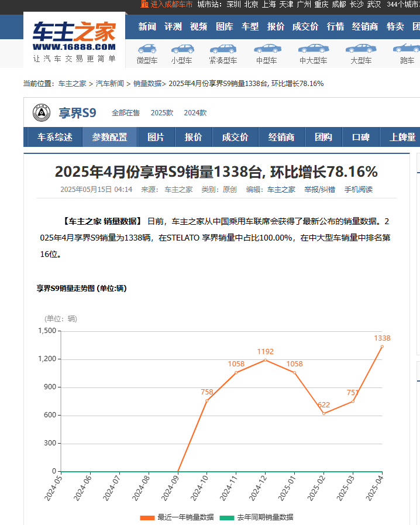Select the 中大型车 car icon
420x525 pixels.
313,49
